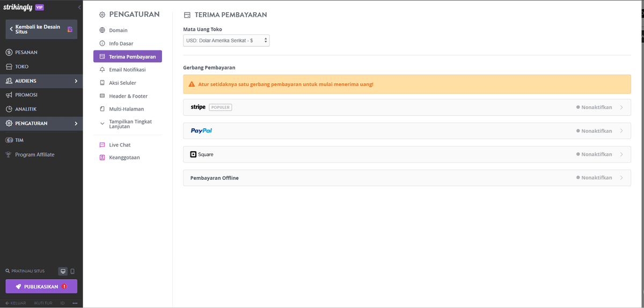Image resolution: width=644 pixels, height=308 pixels.
Task: Open the PayPal payment gateway row
Action: pos(407,131)
